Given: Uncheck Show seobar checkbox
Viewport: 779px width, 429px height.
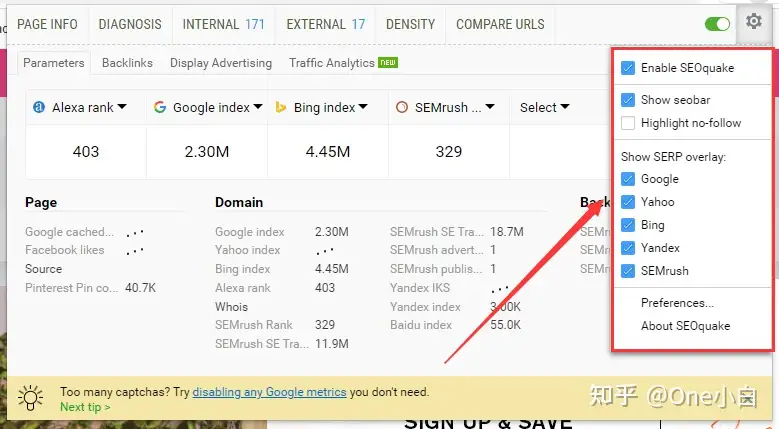Looking at the screenshot, I should pyautogui.click(x=628, y=100).
